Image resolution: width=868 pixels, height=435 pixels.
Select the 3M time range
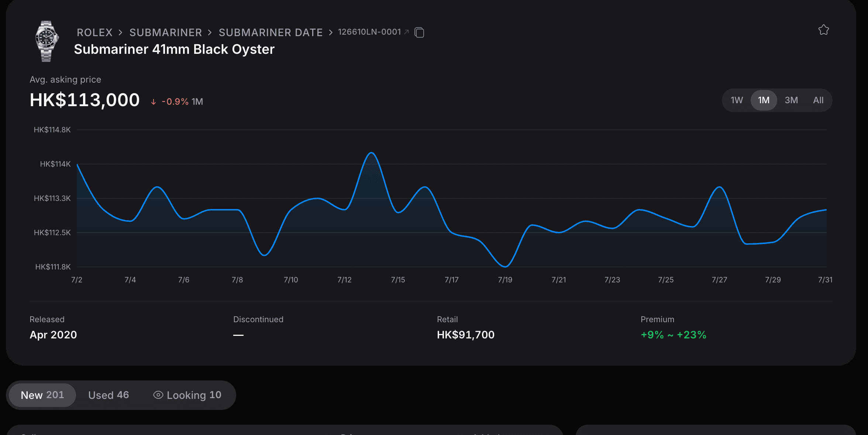[791, 100]
